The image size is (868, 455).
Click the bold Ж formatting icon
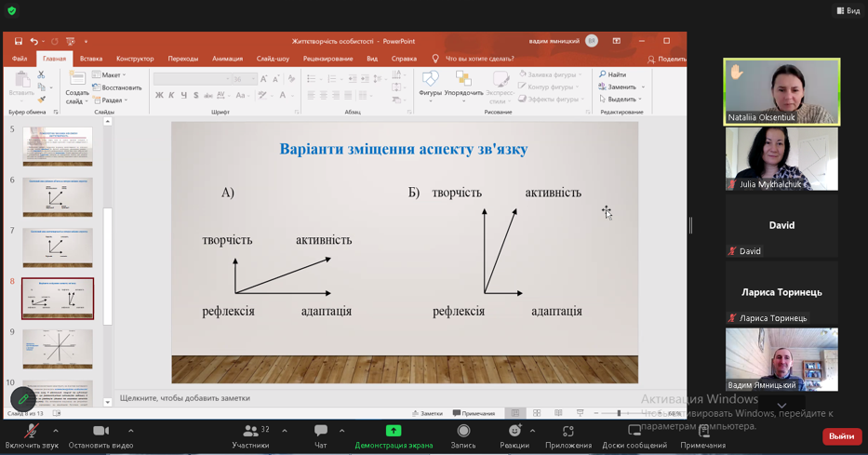(159, 95)
